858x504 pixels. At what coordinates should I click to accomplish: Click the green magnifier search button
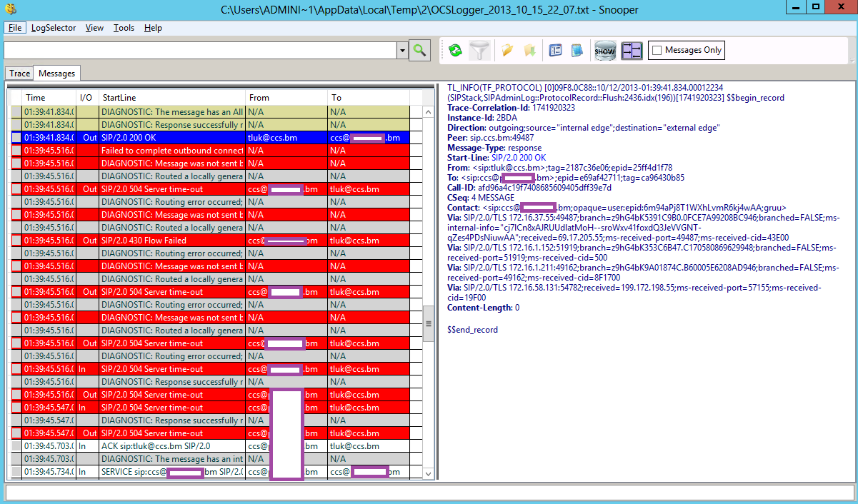coord(419,50)
